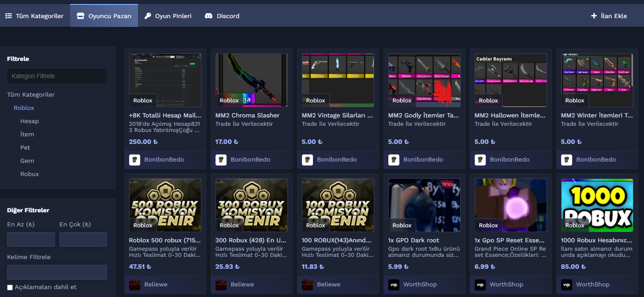
Task: Click the 85.00 ₺ price
Action: [573, 267]
